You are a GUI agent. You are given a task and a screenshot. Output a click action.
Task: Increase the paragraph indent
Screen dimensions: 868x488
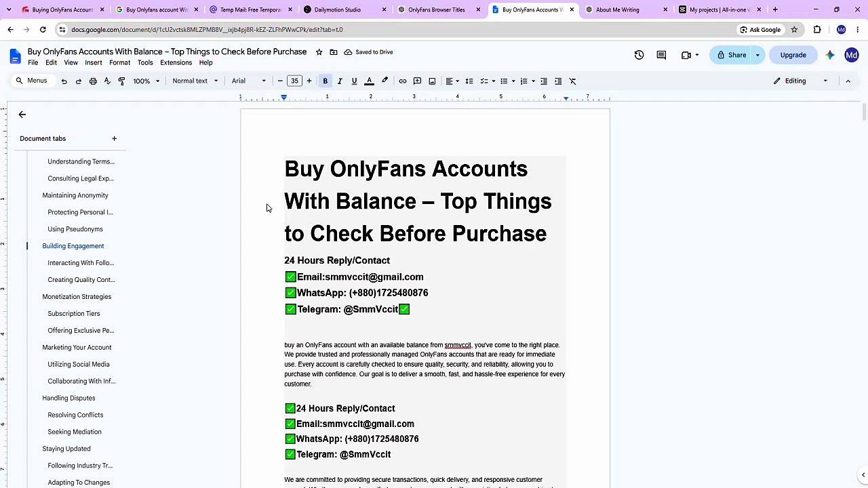tap(558, 81)
